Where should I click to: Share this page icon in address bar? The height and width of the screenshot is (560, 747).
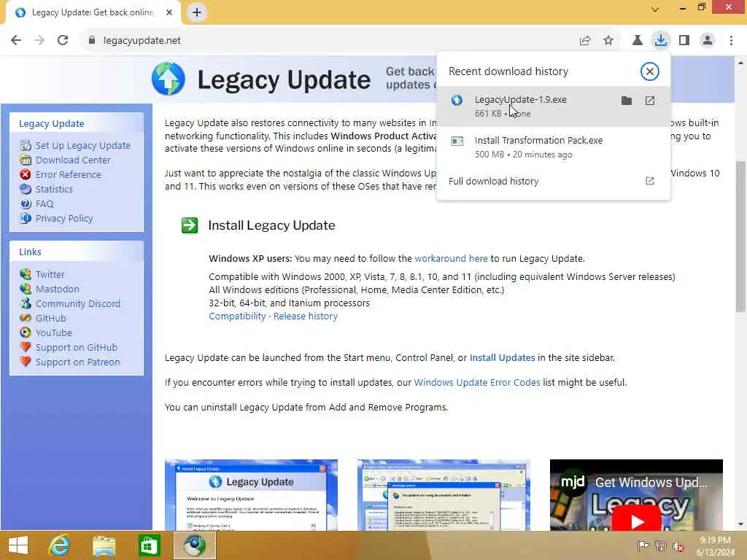585,41
